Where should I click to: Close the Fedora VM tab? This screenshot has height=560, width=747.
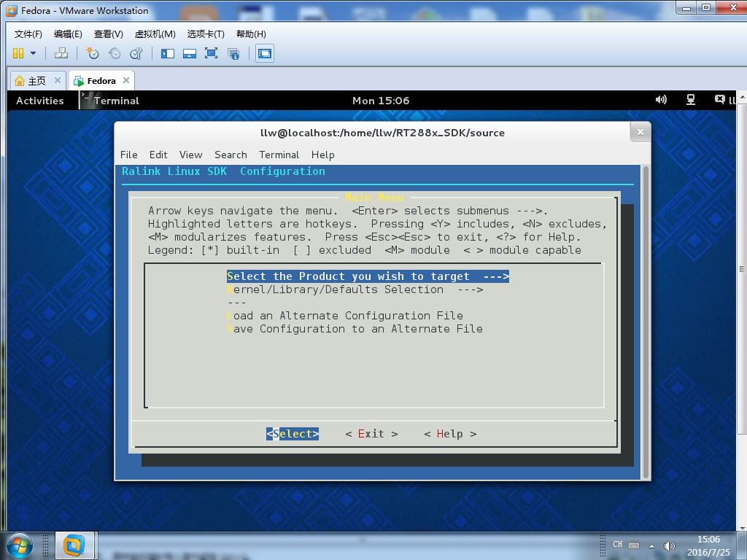[125, 80]
